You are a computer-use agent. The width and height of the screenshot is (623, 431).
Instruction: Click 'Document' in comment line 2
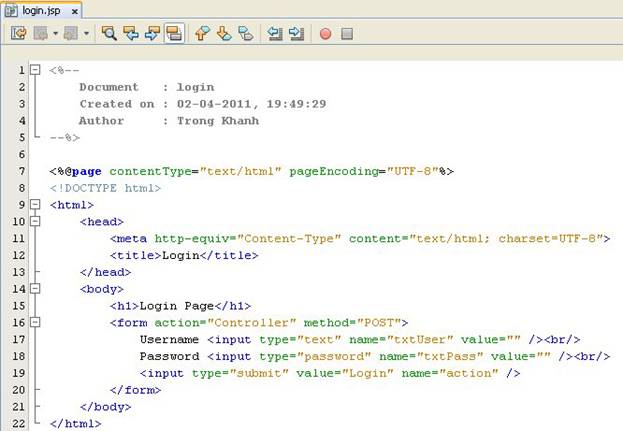[x=109, y=87]
